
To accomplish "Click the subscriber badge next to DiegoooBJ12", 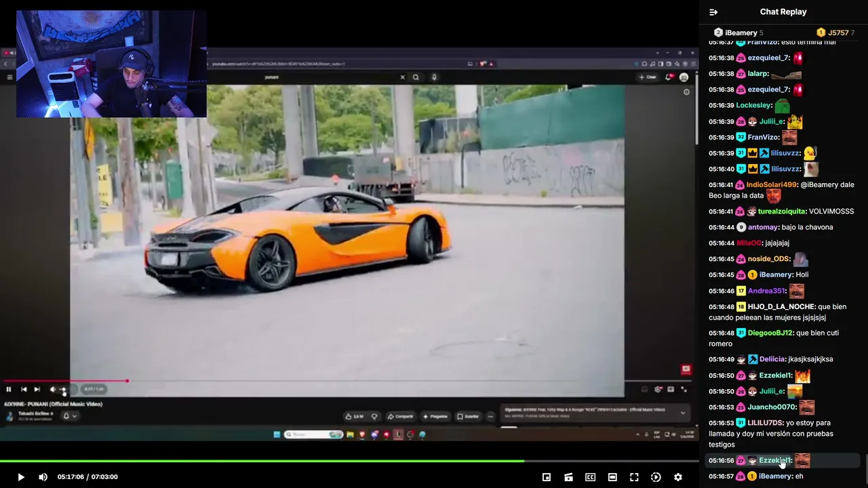I will pos(741,333).
